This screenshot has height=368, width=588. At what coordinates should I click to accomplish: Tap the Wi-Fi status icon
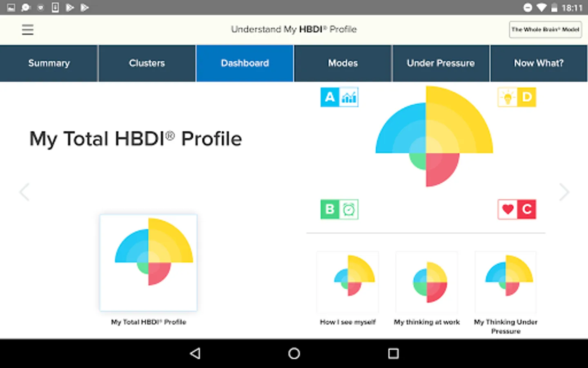tap(541, 7)
